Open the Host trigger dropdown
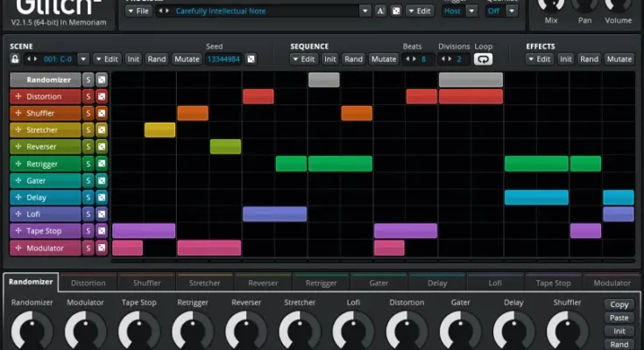This screenshot has height=350, width=644. [472, 11]
